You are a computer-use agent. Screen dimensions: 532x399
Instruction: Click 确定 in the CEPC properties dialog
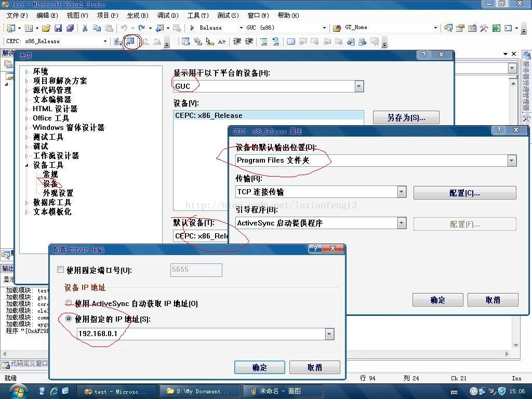pyautogui.click(x=437, y=300)
